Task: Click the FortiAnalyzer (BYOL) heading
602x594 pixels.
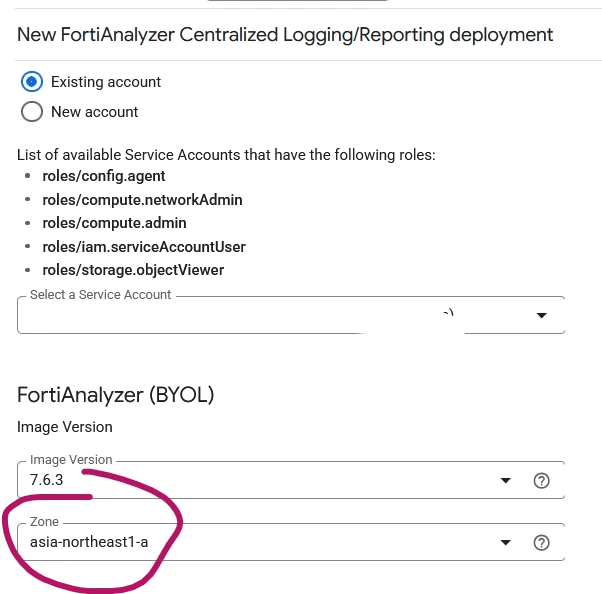Action: coord(116,395)
